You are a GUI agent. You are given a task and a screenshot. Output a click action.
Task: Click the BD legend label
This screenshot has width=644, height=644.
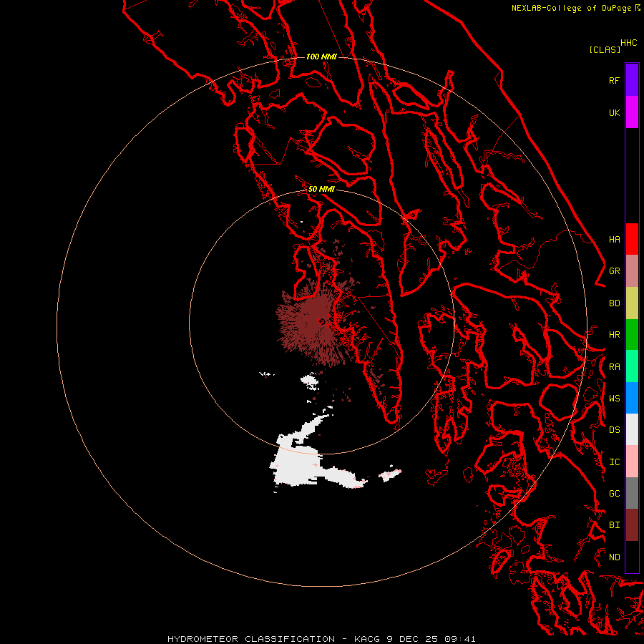tap(614, 303)
